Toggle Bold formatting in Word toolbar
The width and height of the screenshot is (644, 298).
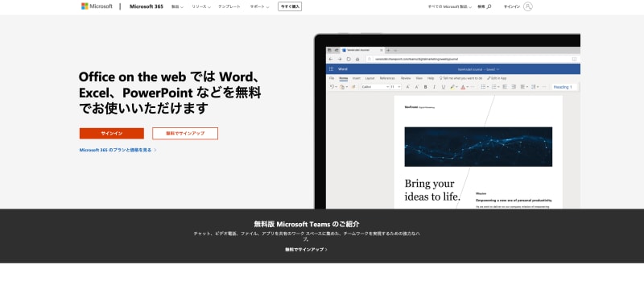426,87
